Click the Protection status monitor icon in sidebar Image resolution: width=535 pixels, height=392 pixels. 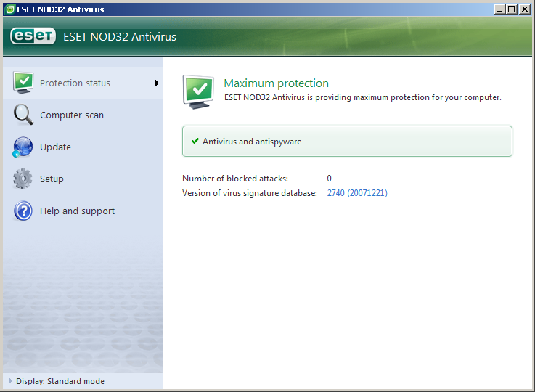pyautogui.click(x=23, y=83)
